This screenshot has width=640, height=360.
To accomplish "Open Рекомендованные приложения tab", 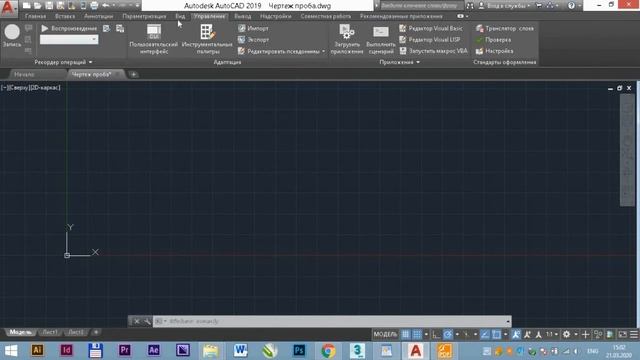I will tap(401, 16).
